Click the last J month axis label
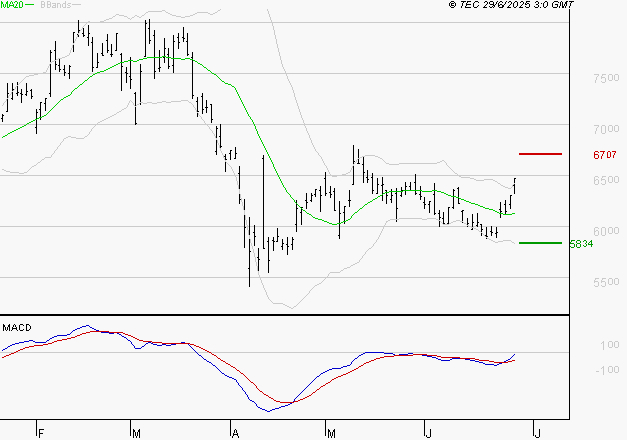 (x=538, y=434)
